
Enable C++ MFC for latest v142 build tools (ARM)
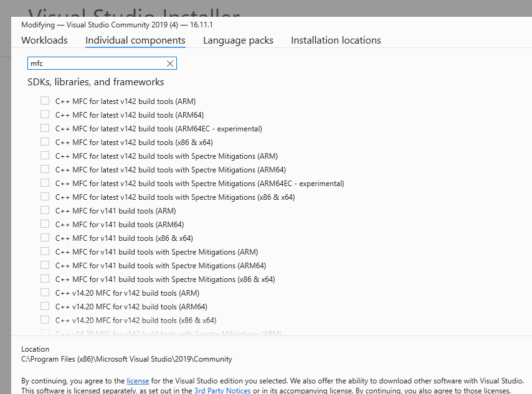tap(45, 101)
